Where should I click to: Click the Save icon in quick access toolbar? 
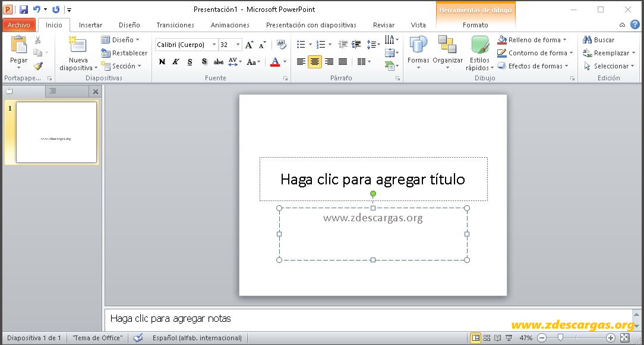click(x=24, y=9)
